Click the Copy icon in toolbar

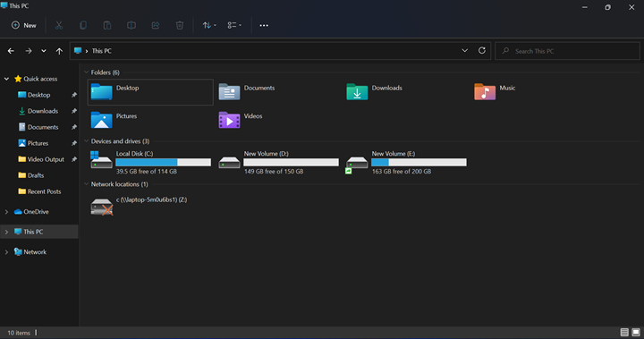pyautogui.click(x=83, y=25)
